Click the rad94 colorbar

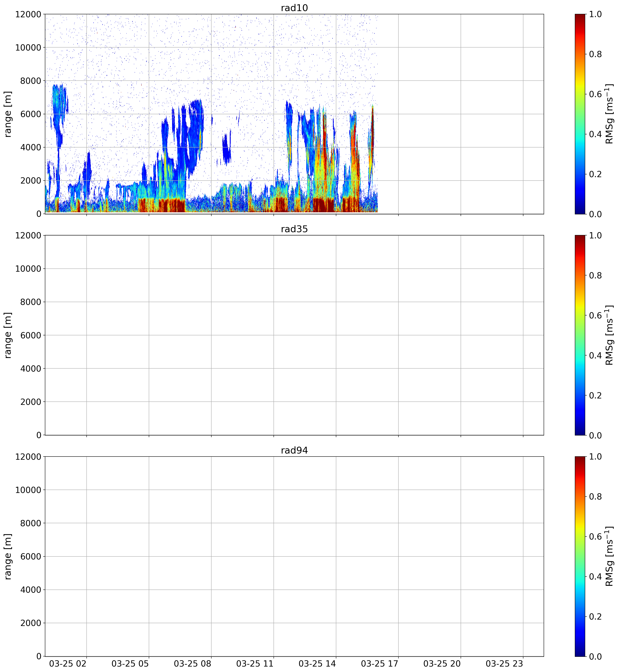[580, 556]
